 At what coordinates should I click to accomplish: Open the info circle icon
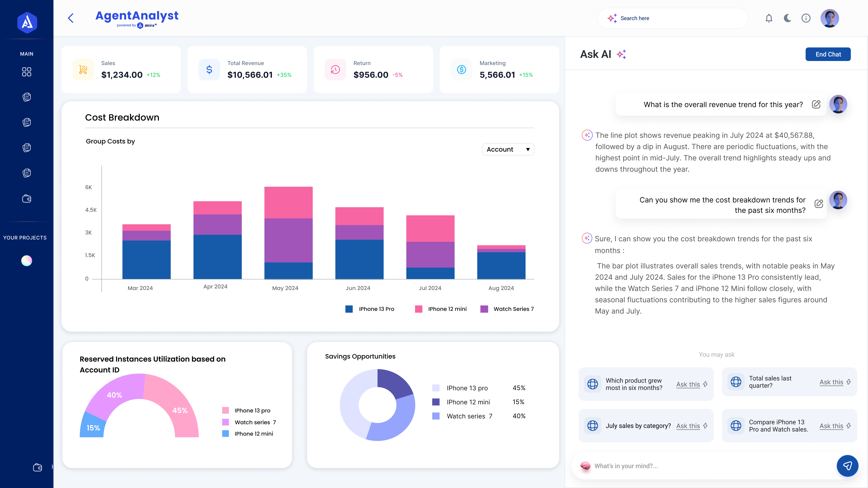click(x=806, y=18)
